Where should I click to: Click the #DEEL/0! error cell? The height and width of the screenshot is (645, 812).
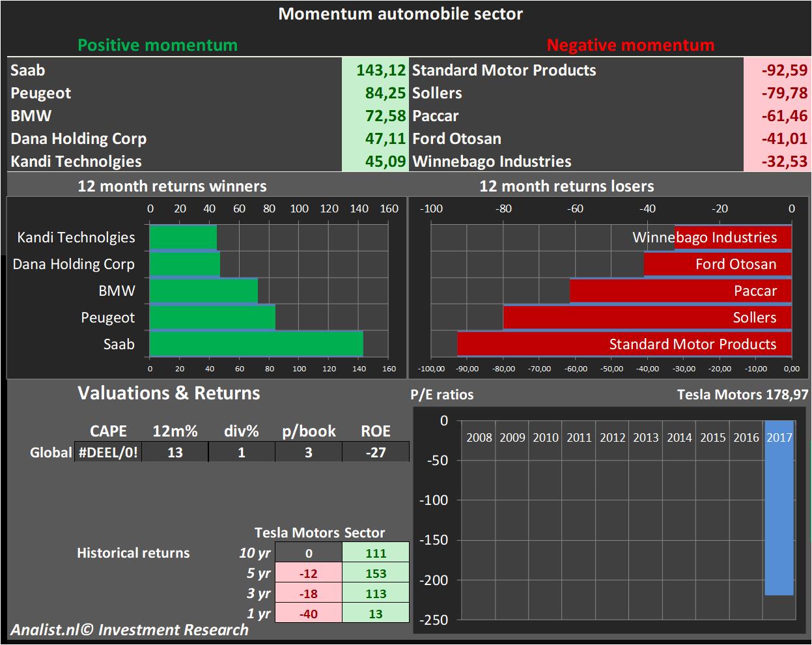[x=108, y=452]
